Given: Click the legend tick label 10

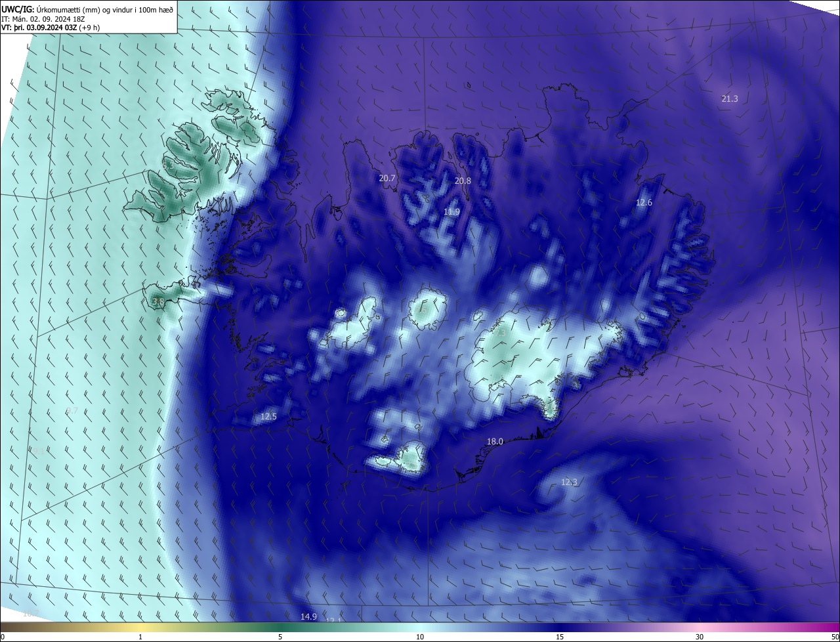Looking at the screenshot, I should pyautogui.click(x=420, y=637).
